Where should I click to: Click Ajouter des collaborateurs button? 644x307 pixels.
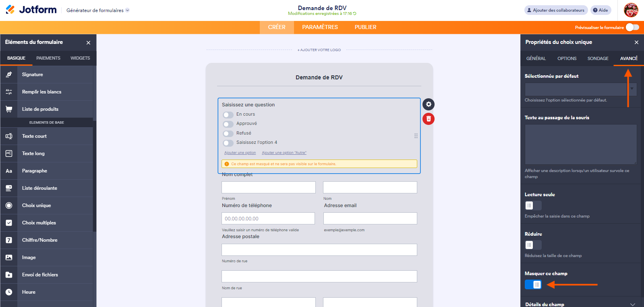click(556, 10)
